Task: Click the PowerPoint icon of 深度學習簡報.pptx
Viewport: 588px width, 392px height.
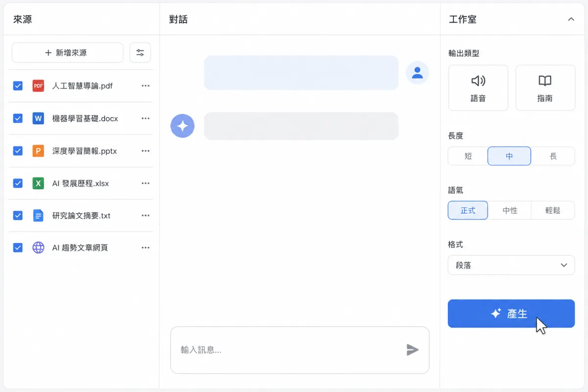Action: pyautogui.click(x=38, y=151)
